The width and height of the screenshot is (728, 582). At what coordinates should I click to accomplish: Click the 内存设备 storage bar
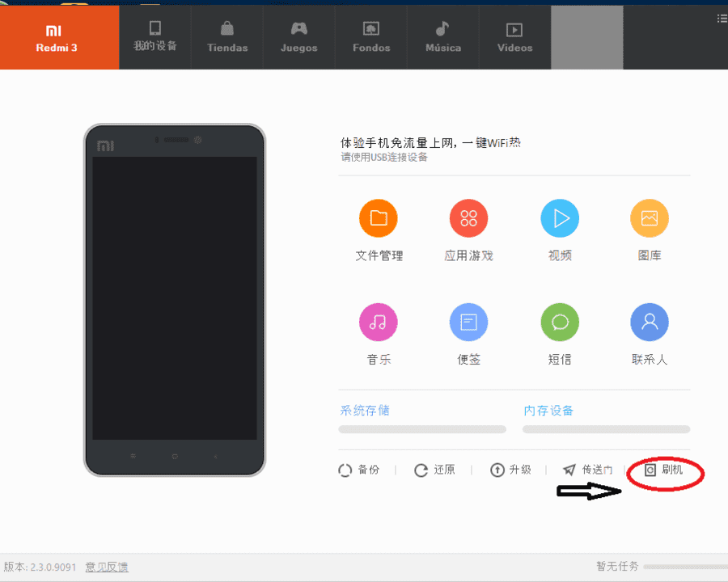coord(607,429)
